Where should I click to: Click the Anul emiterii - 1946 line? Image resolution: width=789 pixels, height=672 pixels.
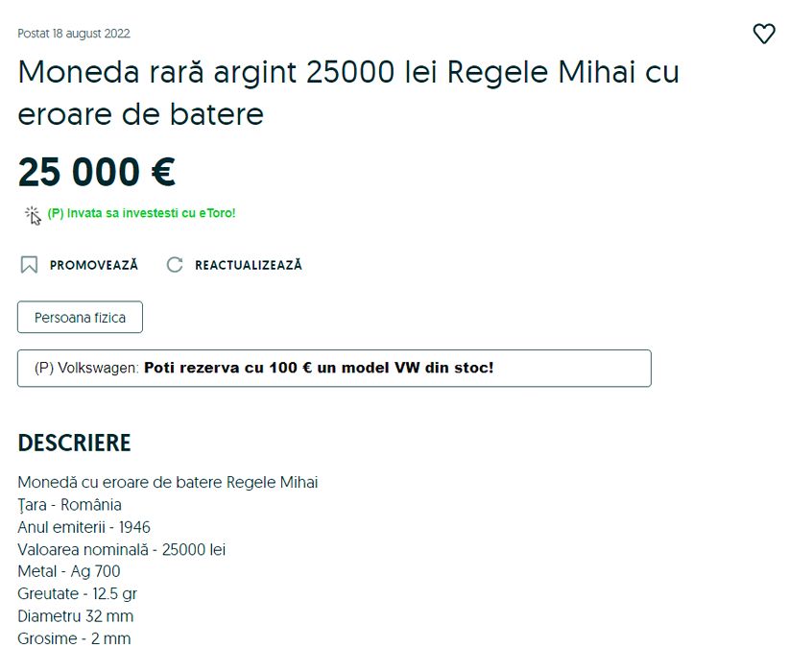pyautogui.click(x=84, y=527)
